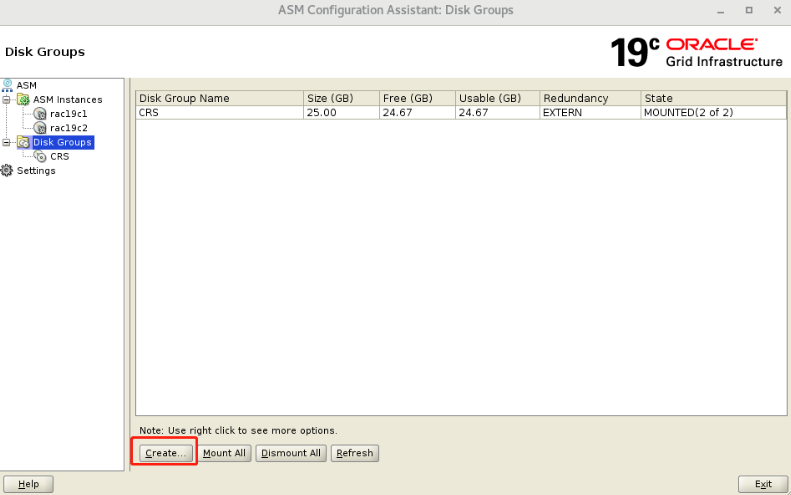791x495 pixels.
Task: Select CRS cell in disk group table
Action: click(x=219, y=113)
